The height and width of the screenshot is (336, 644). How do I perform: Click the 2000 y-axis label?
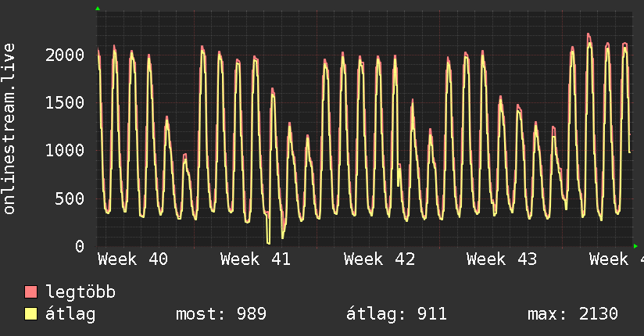(x=65, y=55)
